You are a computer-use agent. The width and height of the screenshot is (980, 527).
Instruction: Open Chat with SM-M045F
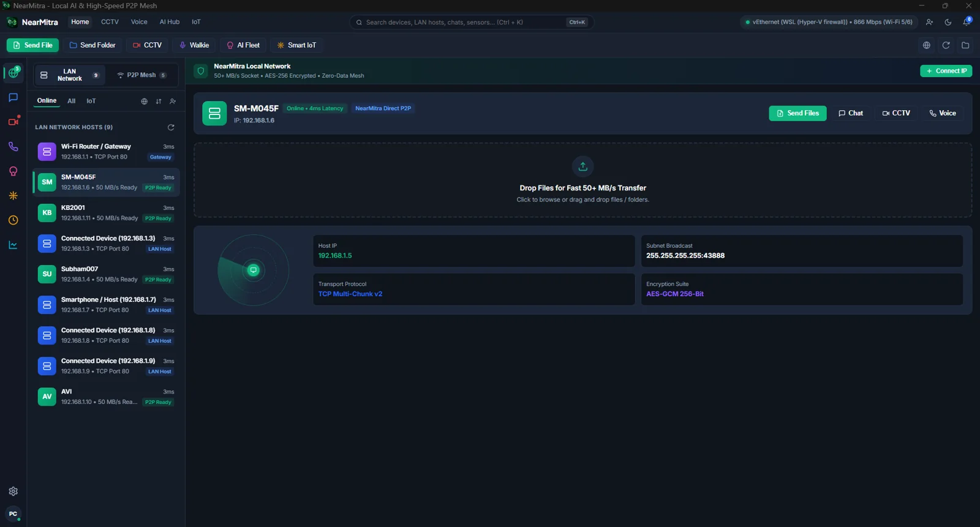pos(851,113)
